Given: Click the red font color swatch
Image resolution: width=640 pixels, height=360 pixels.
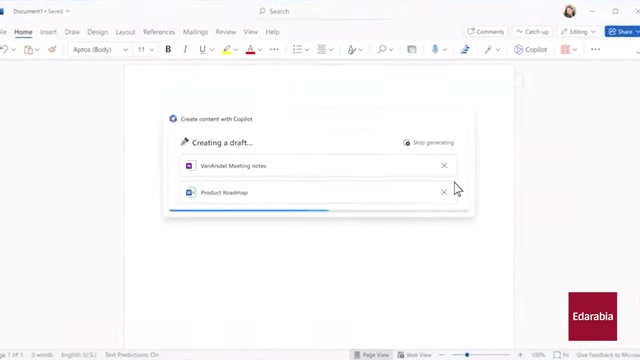Looking at the screenshot, I should pos(250,49).
